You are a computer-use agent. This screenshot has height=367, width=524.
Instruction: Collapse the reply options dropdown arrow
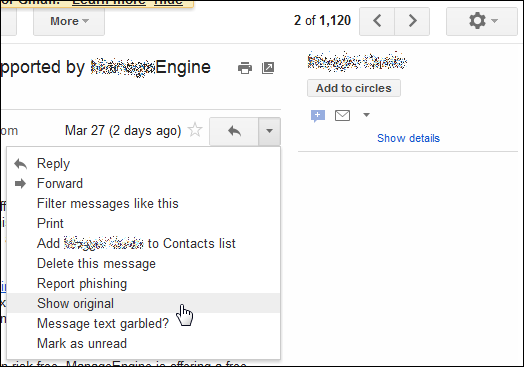point(269,131)
